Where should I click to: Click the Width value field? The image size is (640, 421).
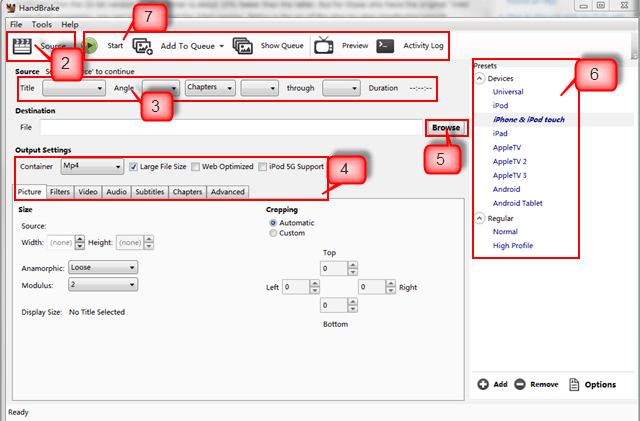pyautogui.click(x=61, y=243)
